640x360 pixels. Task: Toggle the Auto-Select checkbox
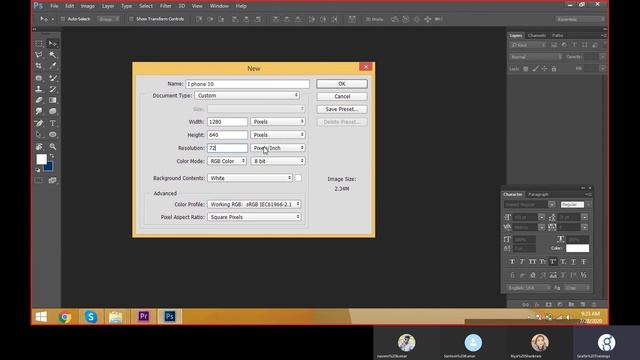point(63,19)
